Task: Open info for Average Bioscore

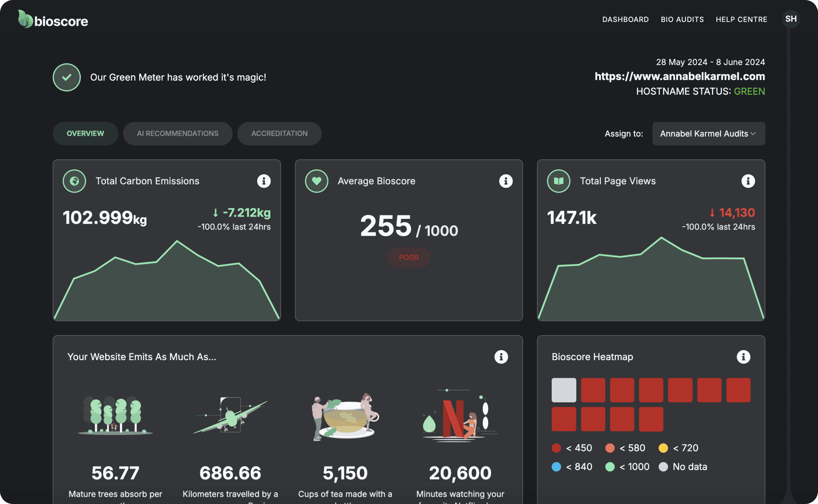Action: coord(506,181)
